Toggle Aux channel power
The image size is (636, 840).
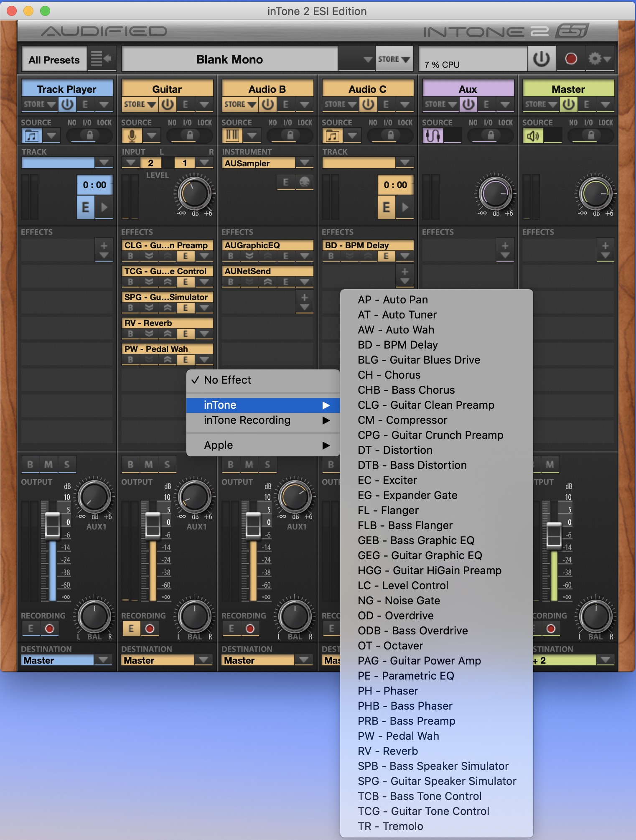pos(468,104)
